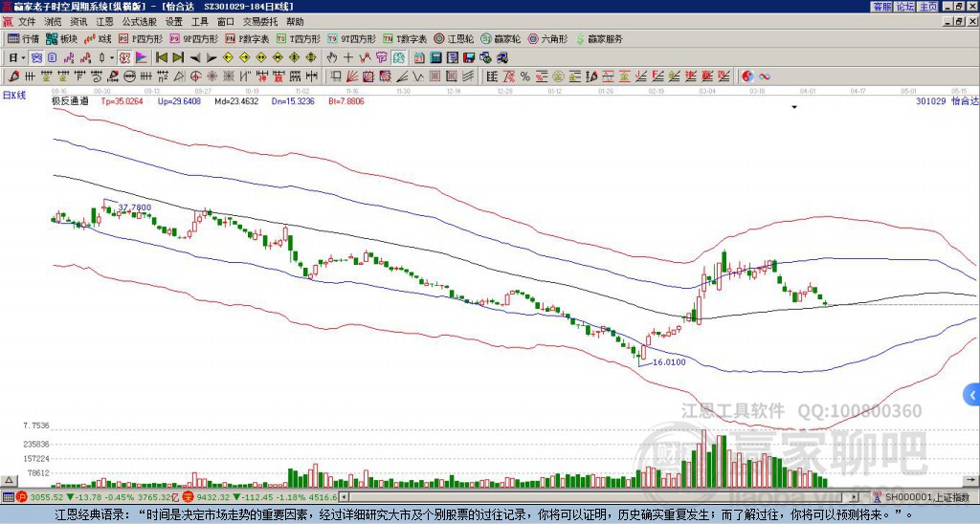Click the jump-to-last bar icon

click(x=178, y=58)
